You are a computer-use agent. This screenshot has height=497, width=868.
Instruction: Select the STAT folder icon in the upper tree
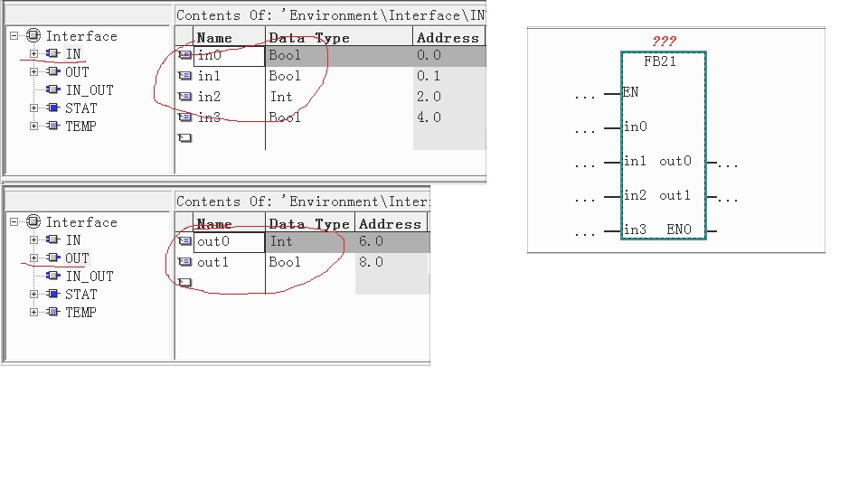point(53,108)
